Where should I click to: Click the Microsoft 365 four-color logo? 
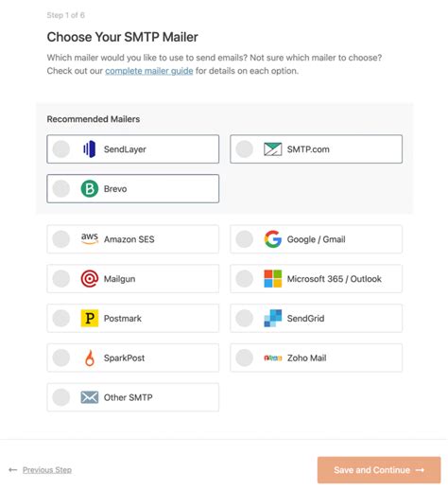pyautogui.click(x=273, y=279)
